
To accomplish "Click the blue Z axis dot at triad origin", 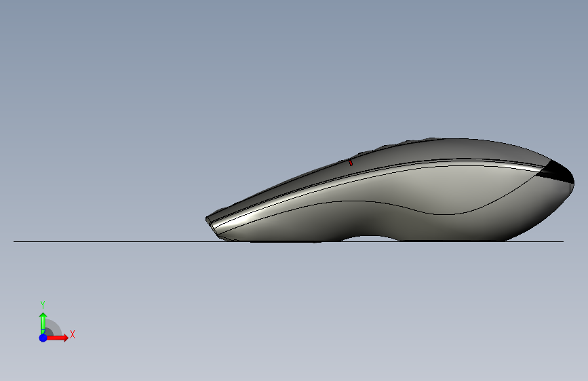I will tap(43, 338).
